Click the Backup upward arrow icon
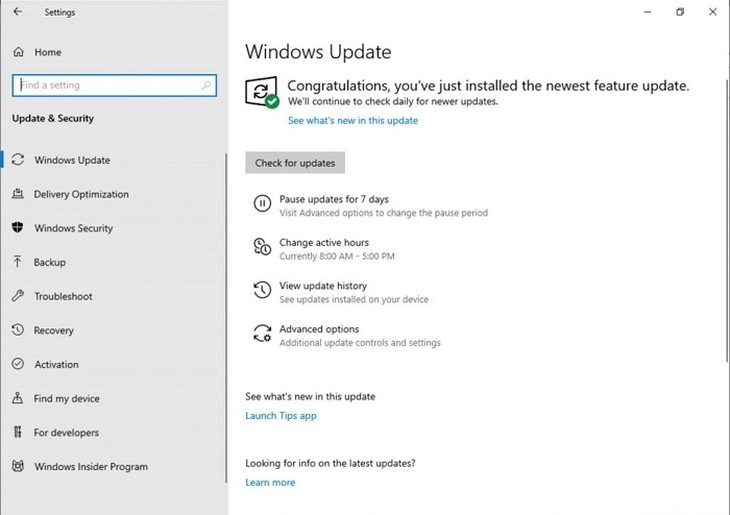Screen dimensions: 730x515 pyautogui.click(x=18, y=262)
